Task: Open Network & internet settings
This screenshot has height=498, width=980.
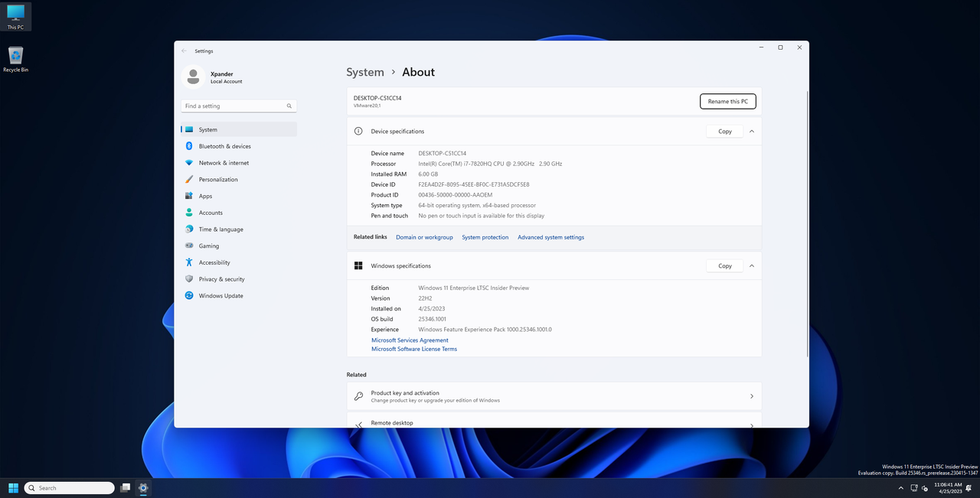Action: 239,163
